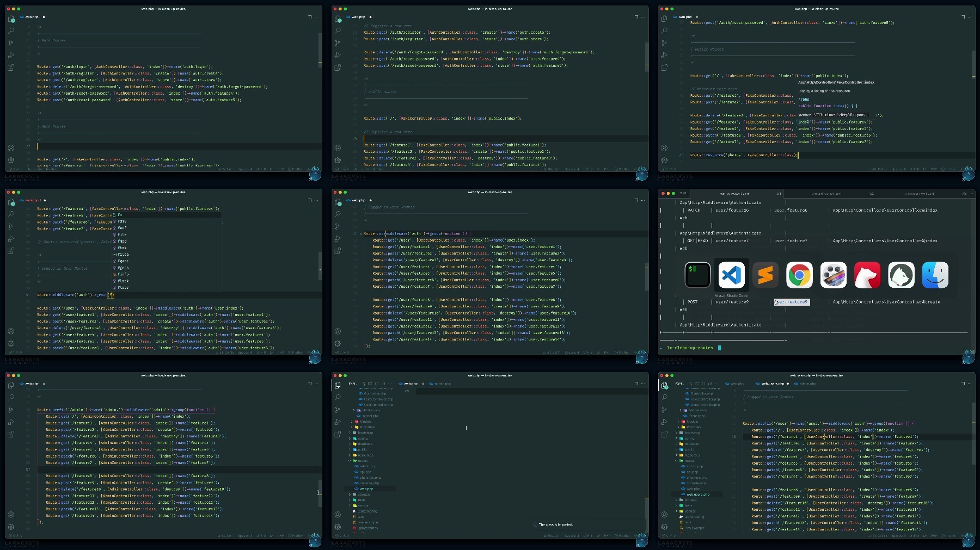Open Manage gear in the empty web.php editor window
This screenshot has height=550, width=980.
tap(338, 527)
